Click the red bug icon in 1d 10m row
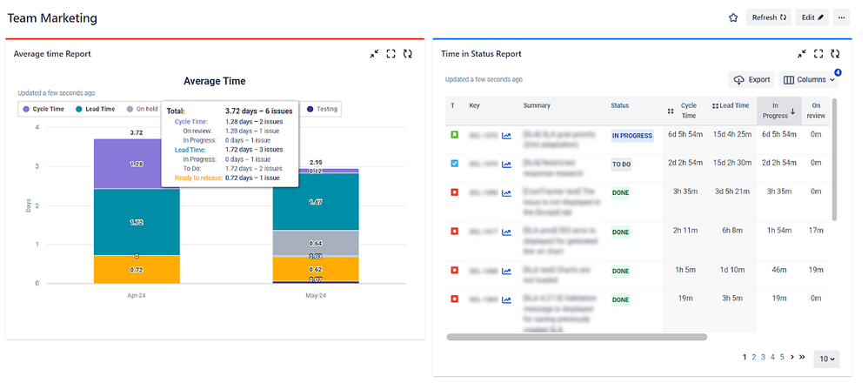Screen dimensions: 868x390 point(455,271)
